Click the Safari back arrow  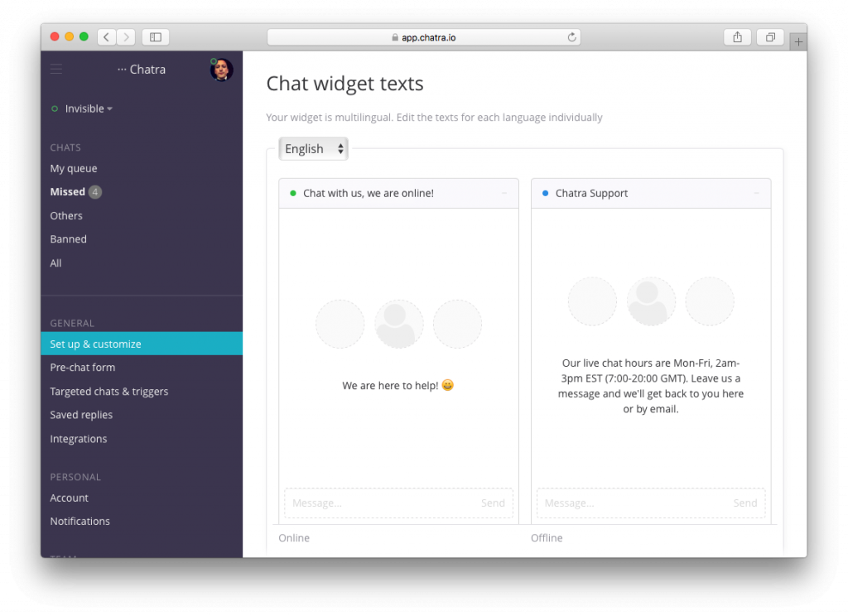click(x=107, y=37)
